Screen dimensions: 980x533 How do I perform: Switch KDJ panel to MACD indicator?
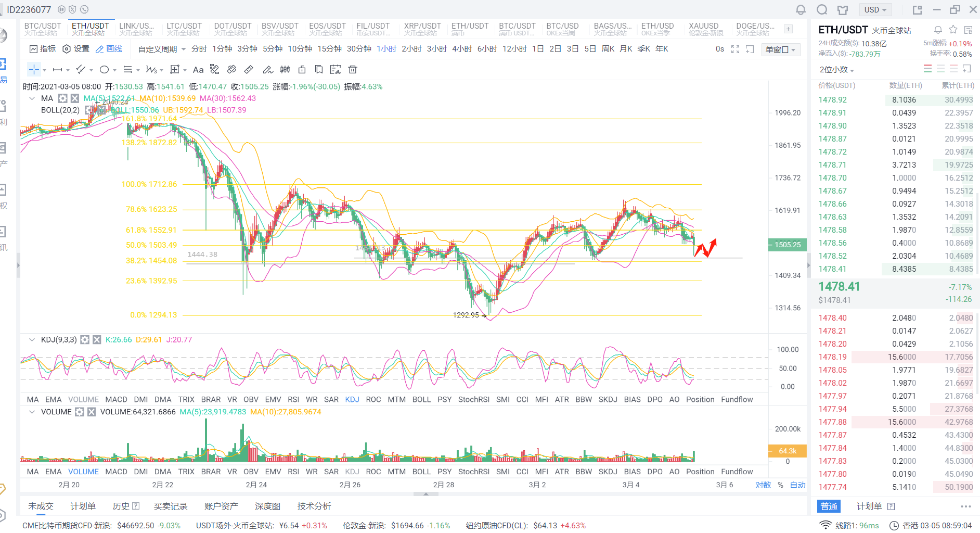click(116, 400)
